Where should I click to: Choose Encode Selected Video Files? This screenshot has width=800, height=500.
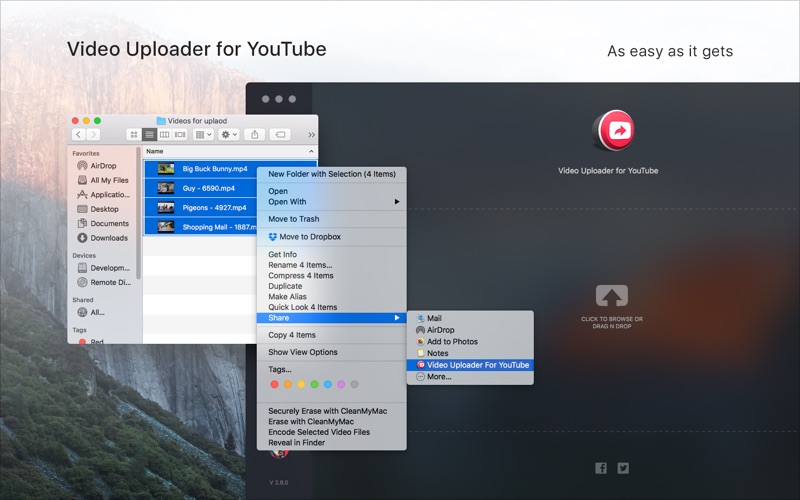click(x=332, y=432)
